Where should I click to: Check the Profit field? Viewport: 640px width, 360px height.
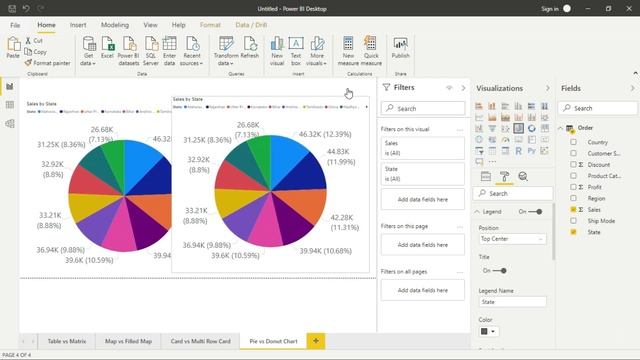[x=573, y=187]
